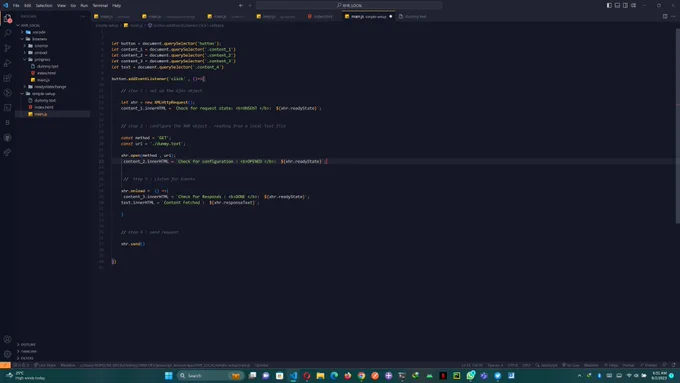Change the CRLF end-of-line sequence
The width and height of the screenshot is (680, 383).
526,365
